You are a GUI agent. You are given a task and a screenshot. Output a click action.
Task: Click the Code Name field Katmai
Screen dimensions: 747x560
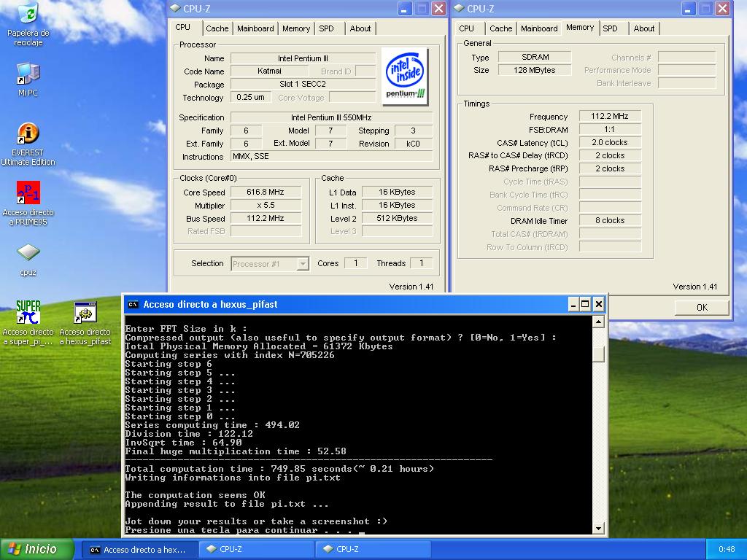[x=270, y=71]
